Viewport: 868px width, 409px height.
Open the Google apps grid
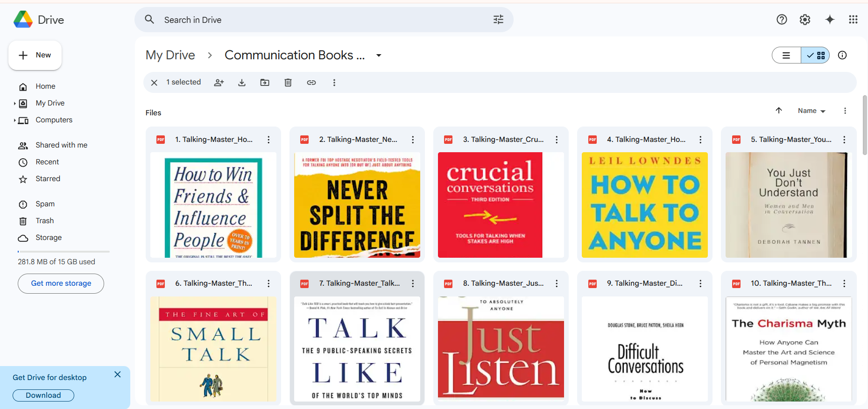[853, 20]
